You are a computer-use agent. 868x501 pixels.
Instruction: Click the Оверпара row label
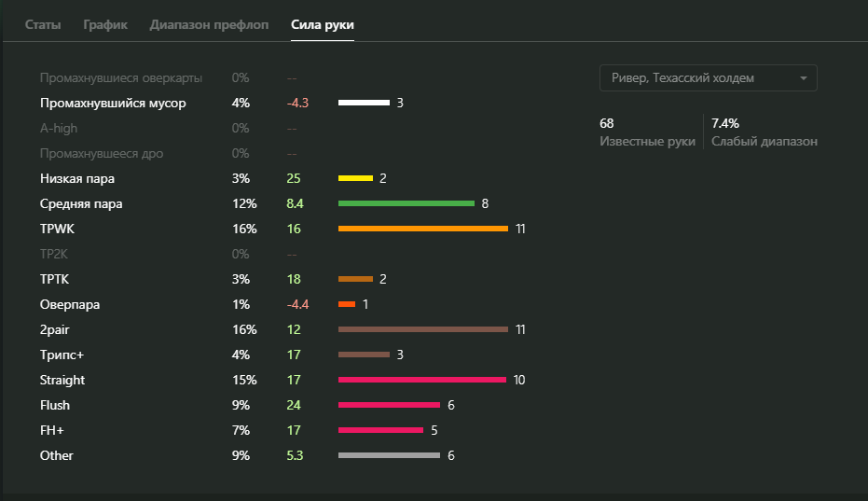pyautogui.click(x=70, y=304)
